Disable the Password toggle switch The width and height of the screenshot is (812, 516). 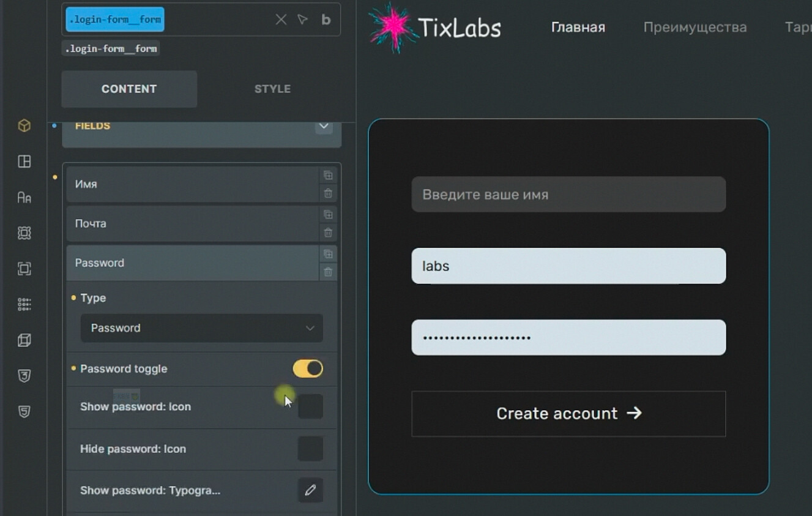point(308,368)
